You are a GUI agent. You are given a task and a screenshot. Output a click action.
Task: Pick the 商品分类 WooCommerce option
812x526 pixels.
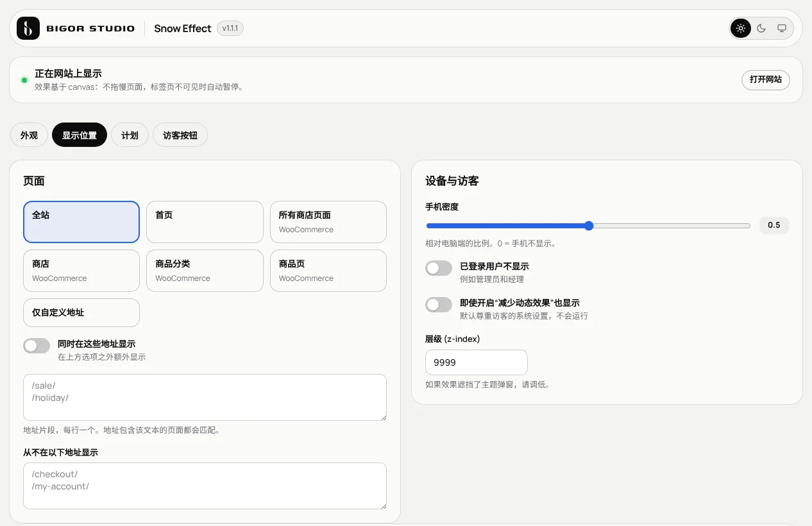tap(205, 271)
